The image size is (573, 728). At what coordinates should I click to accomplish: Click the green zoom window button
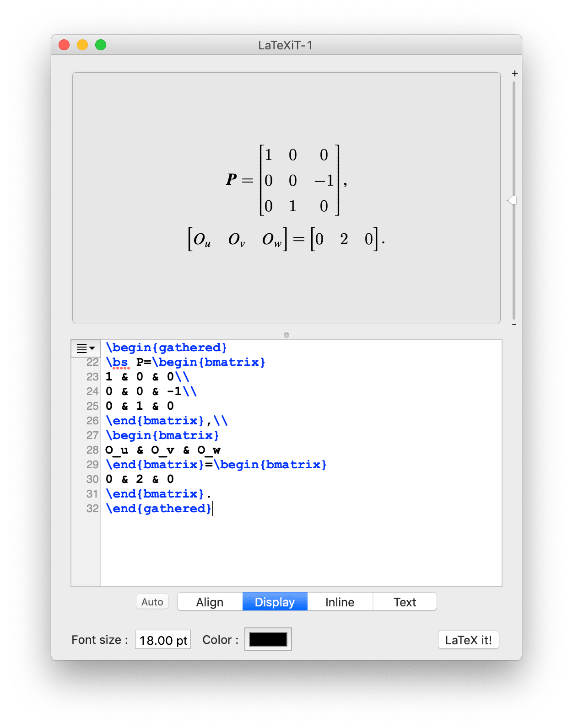[101, 45]
